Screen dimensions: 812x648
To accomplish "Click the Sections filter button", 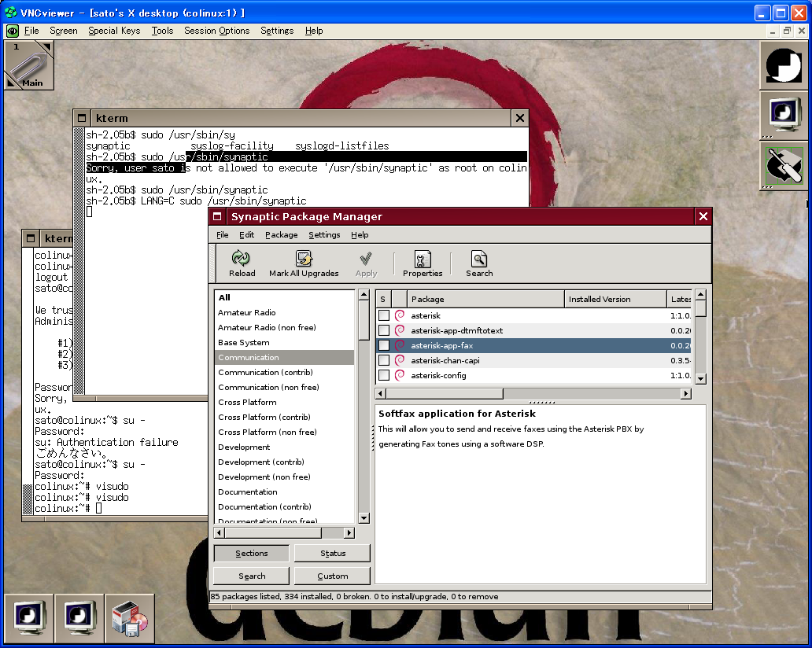I will pyautogui.click(x=251, y=554).
